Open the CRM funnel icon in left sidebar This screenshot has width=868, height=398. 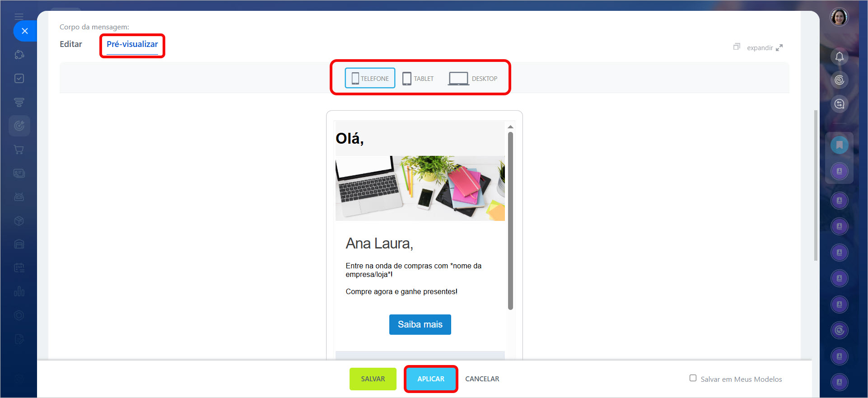pyautogui.click(x=19, y=102)
